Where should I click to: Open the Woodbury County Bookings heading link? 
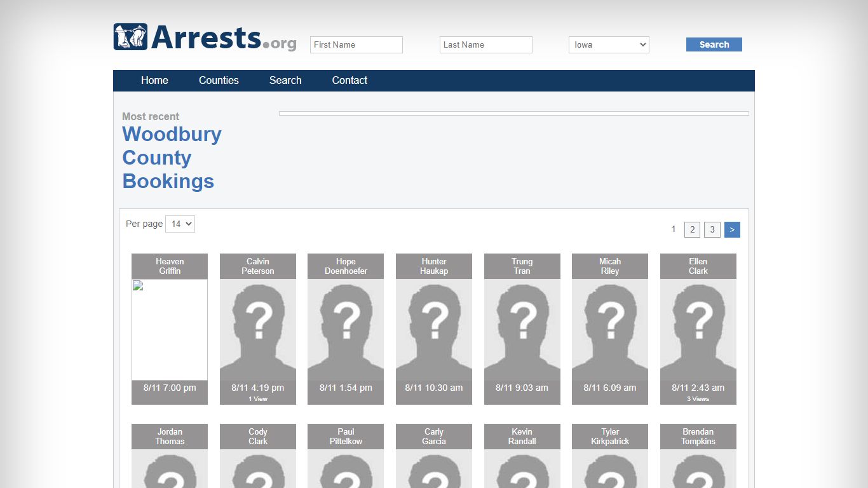pyautogui.click(x=172, y=158)
